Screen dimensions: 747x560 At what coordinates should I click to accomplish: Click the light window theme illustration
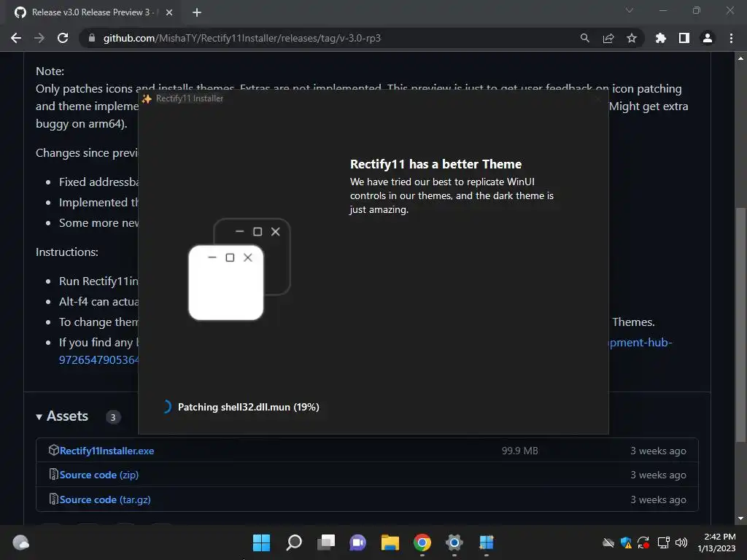click(226, 282)
